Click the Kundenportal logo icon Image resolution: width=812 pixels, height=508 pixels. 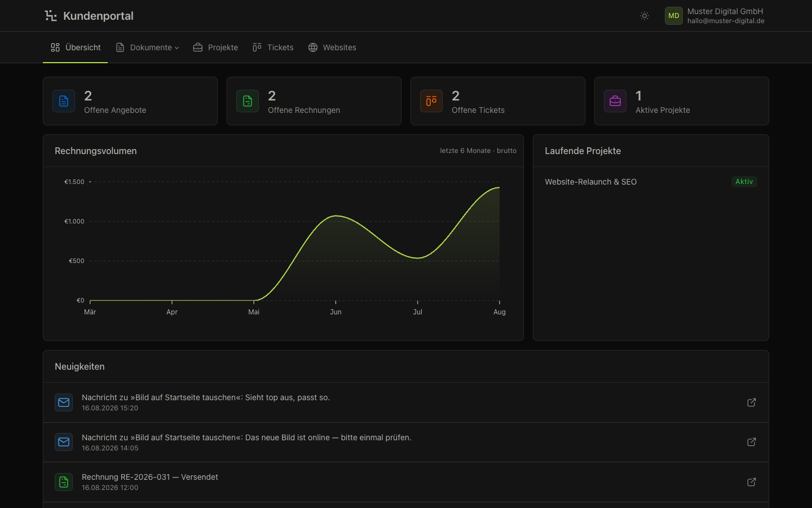(51, 16)
